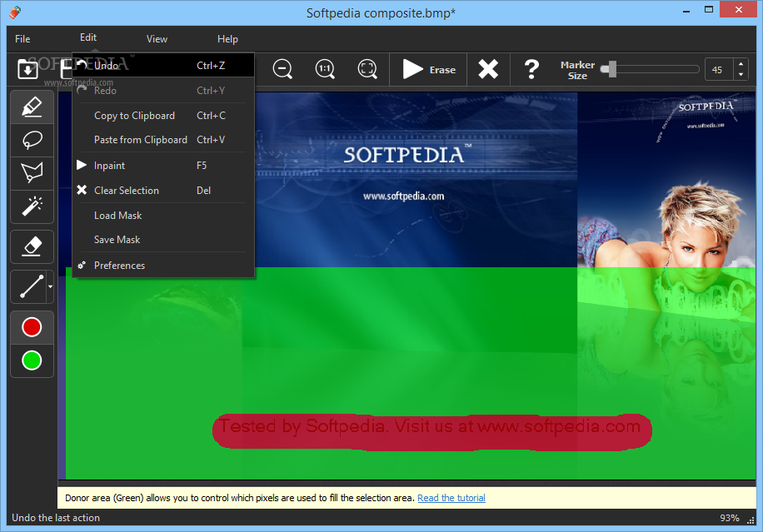Select the Magic Wand tool
The height and width of the screenshot is (532, 763).
click(32, 206)
